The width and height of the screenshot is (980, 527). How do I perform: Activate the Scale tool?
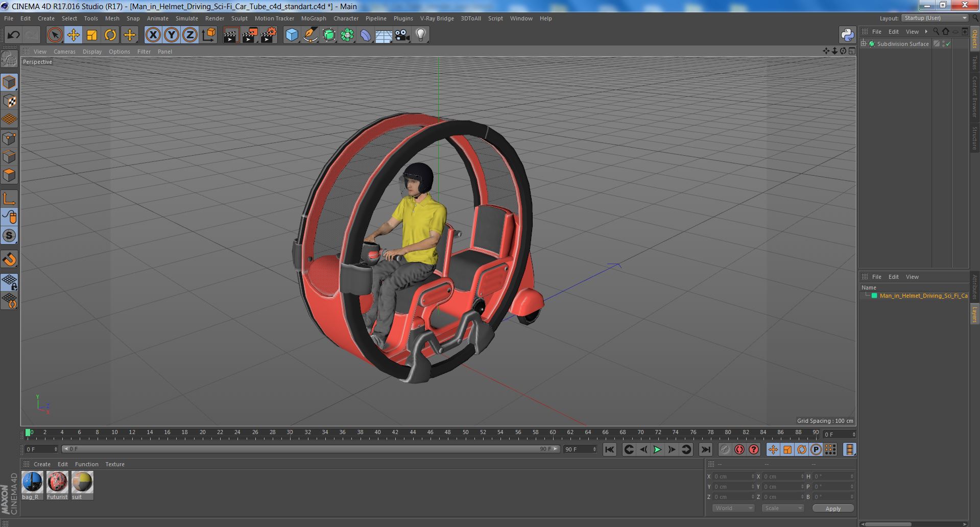click(x=92, y=35)
